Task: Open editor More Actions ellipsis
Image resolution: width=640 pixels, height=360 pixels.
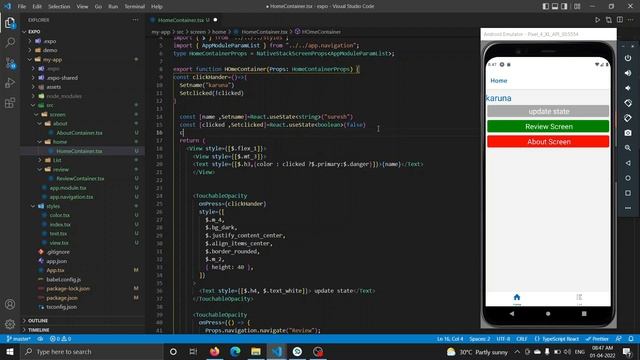Action: (631, 20)
